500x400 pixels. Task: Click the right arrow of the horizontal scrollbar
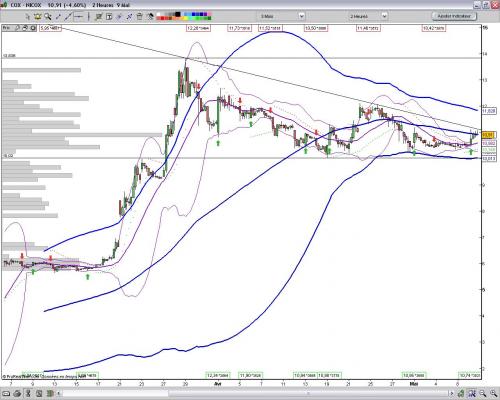(x=452, y=394)
